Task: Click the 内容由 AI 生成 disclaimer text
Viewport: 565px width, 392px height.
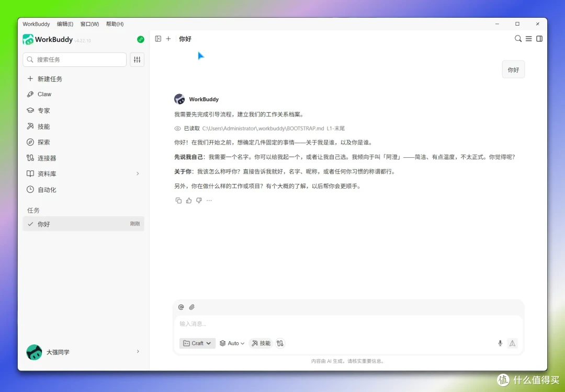Action: tap(348, 361)
